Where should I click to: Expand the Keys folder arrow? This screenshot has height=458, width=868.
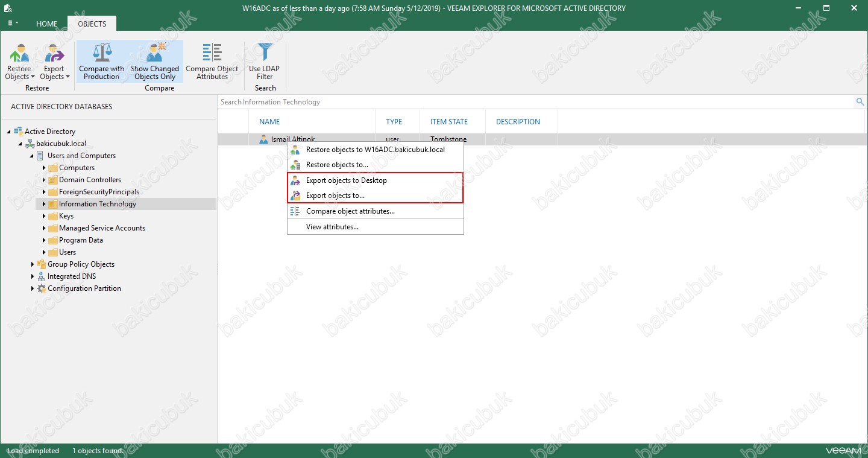point(44,216)
